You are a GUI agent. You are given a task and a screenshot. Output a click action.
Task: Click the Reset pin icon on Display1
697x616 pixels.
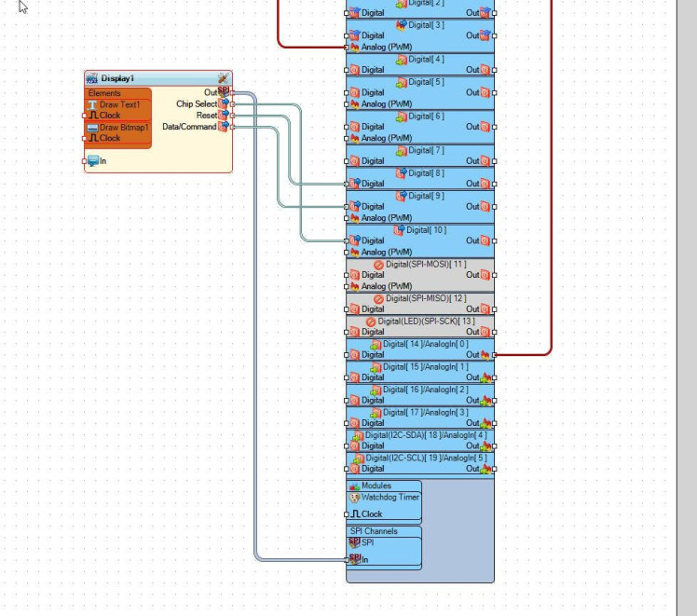point(224,116)
